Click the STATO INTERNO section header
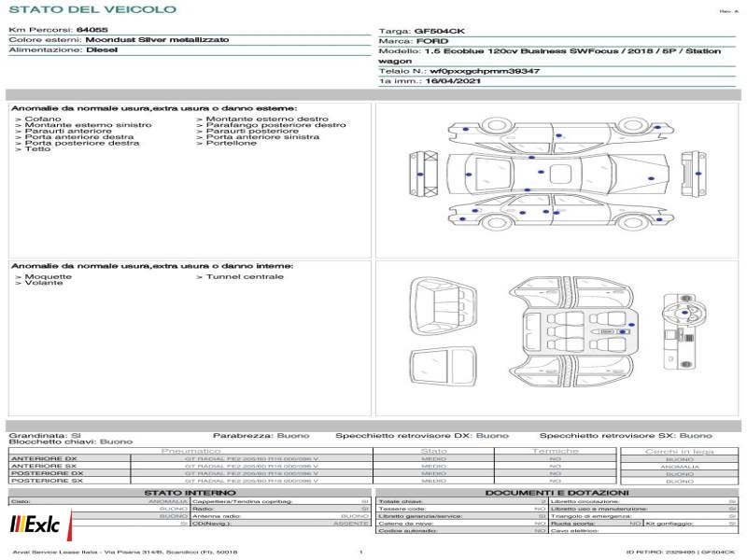Viewport: 747px width, 560px height. click(x=190, y=493)
